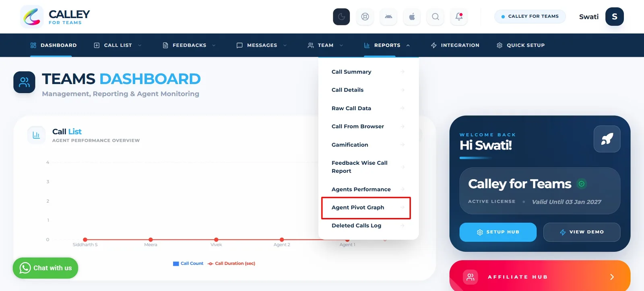Screen dimensions: 644x291
Task: Open the Affiliate Hub banner arrow
Action: pos(612,277)
